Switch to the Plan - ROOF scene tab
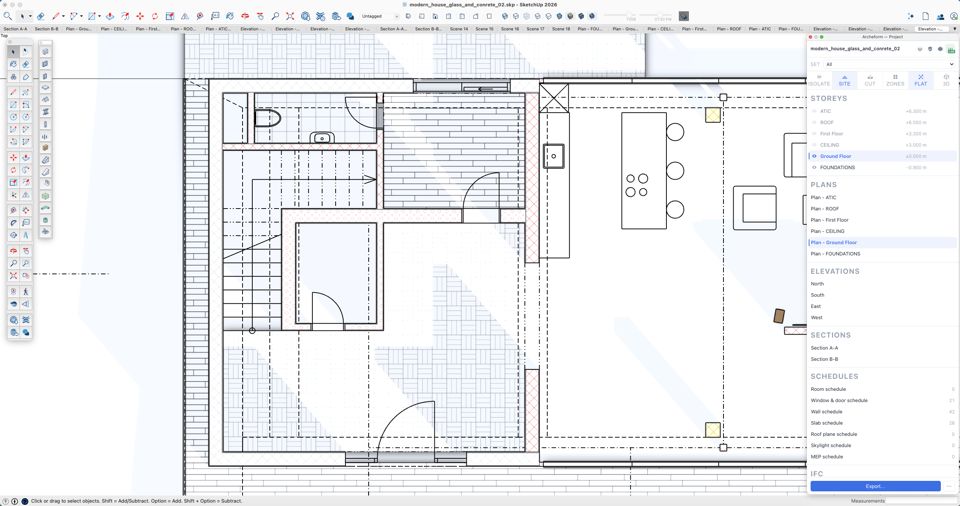Screen dimensions: 960x506 (x=729, y=29)
